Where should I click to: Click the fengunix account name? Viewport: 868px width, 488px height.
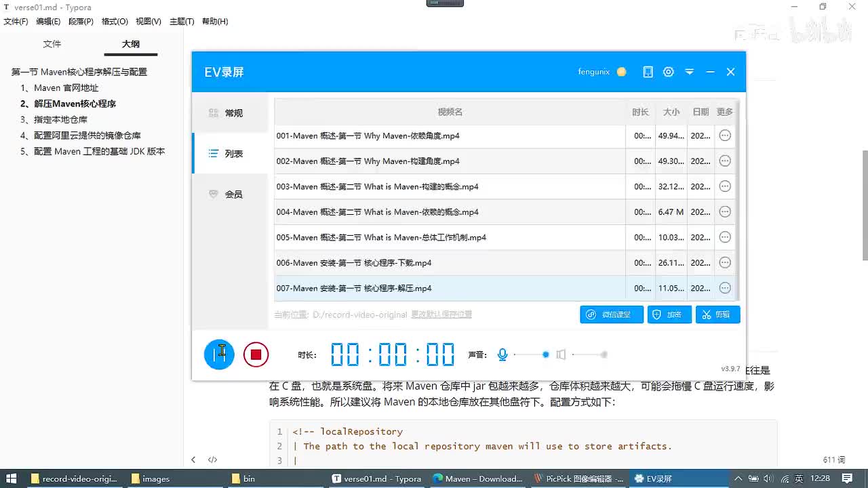pos(594,72)
